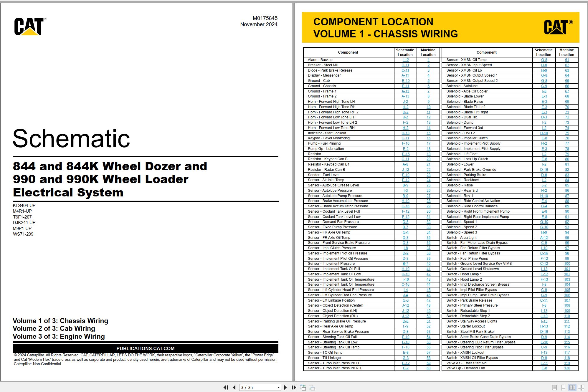Screen dimensions: 588x392
Task: Go to the first page
Action: pos(226,388)
